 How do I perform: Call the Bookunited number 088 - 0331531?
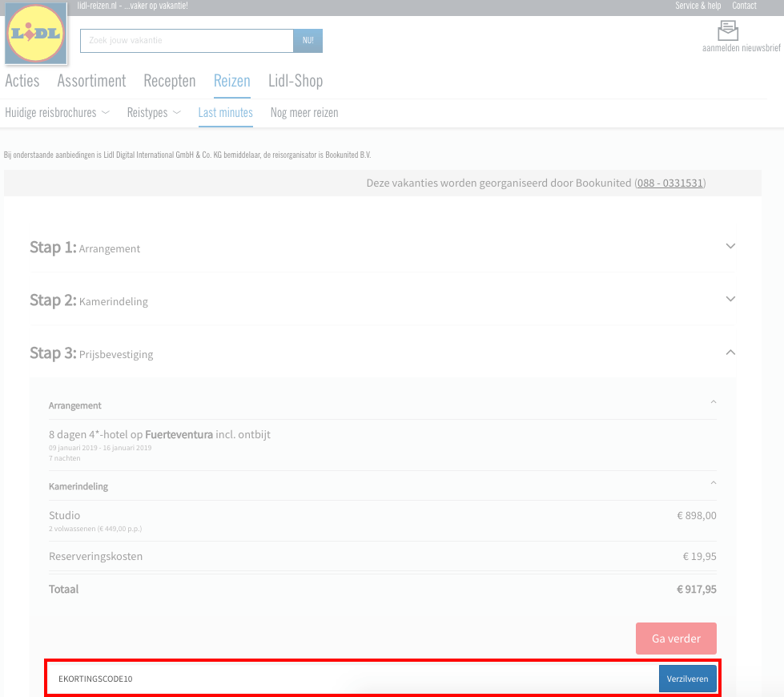point(670,183)
